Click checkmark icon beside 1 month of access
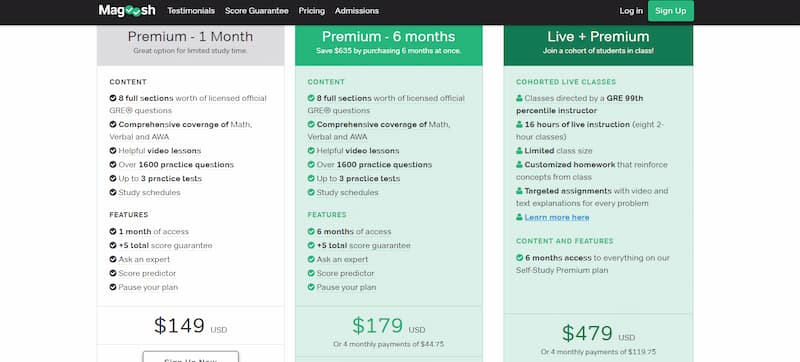 [113, 231]
